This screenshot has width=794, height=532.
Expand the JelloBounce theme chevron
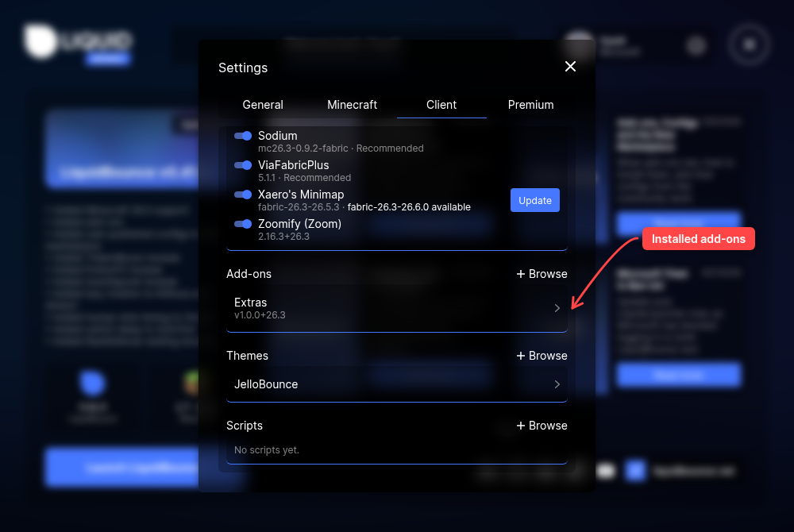[557, 384]
